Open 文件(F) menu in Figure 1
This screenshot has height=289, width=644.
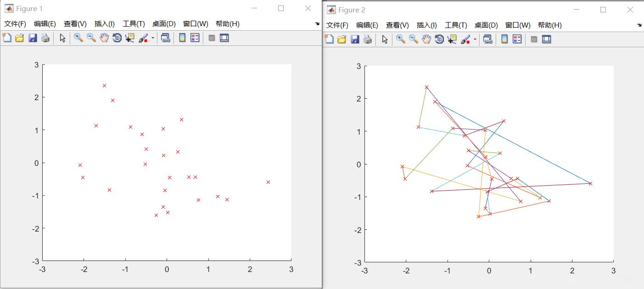[15, 24]
